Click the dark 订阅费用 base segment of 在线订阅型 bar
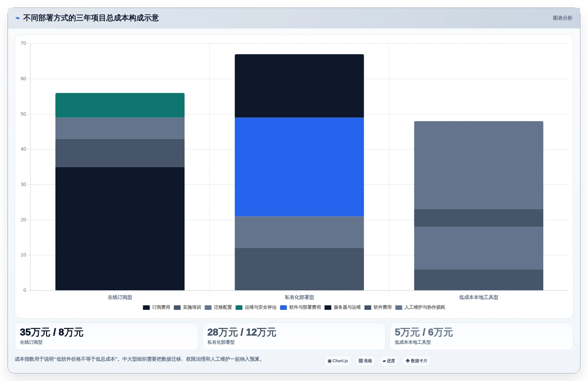Viewport: 588px width, 381px height. (x=120, y=229)
